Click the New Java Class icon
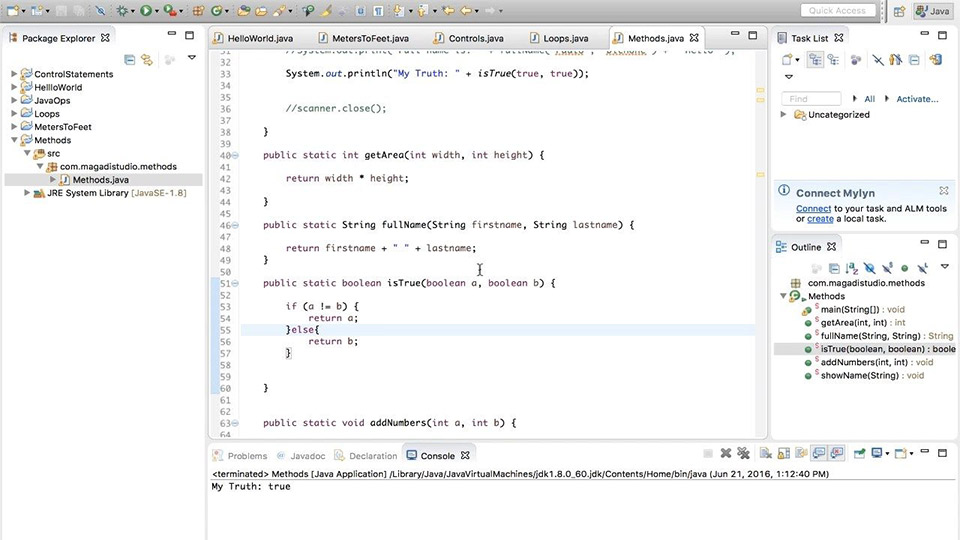This screenshot has height=540, width=960. pos(217,10)
